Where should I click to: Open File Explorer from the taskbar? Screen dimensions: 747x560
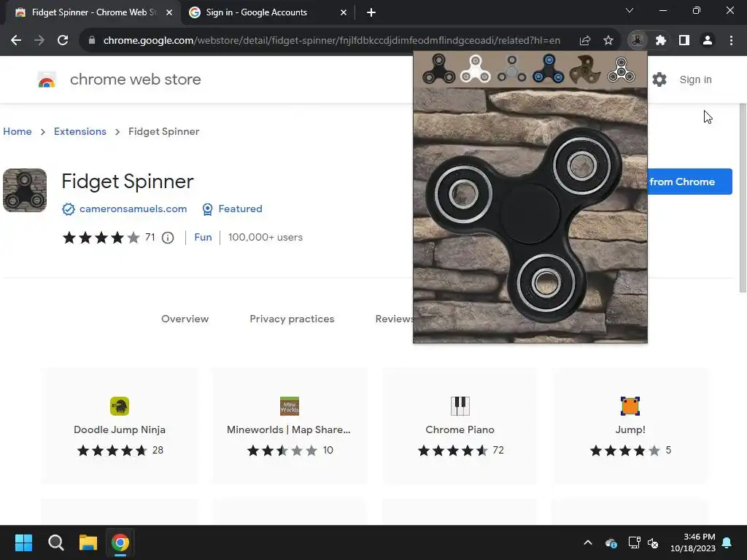pos(88,542)
